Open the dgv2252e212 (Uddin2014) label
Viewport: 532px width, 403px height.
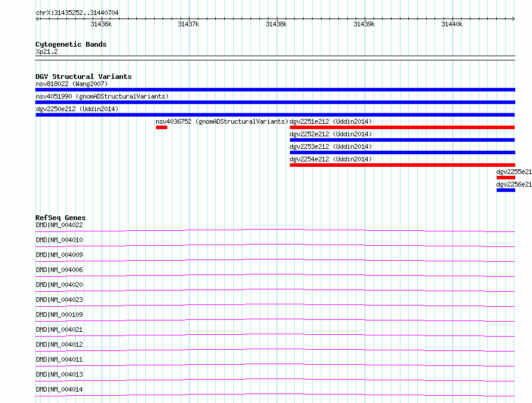point(331,134)
